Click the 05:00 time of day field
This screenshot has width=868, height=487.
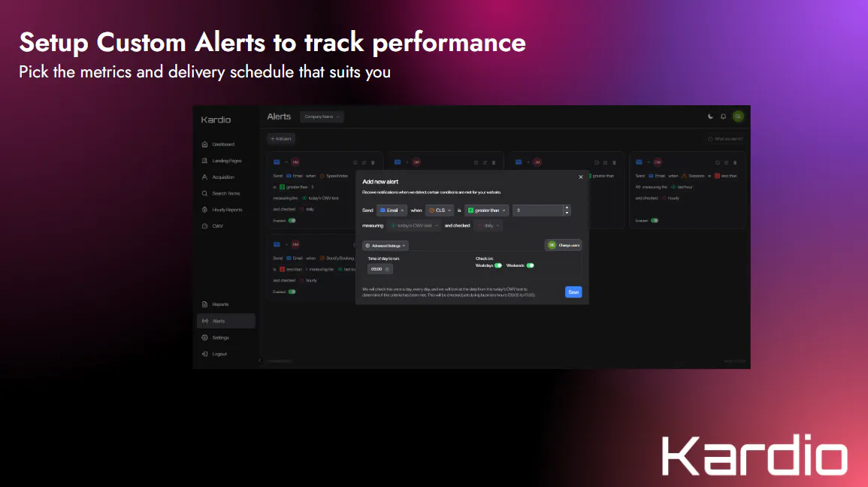380,269
